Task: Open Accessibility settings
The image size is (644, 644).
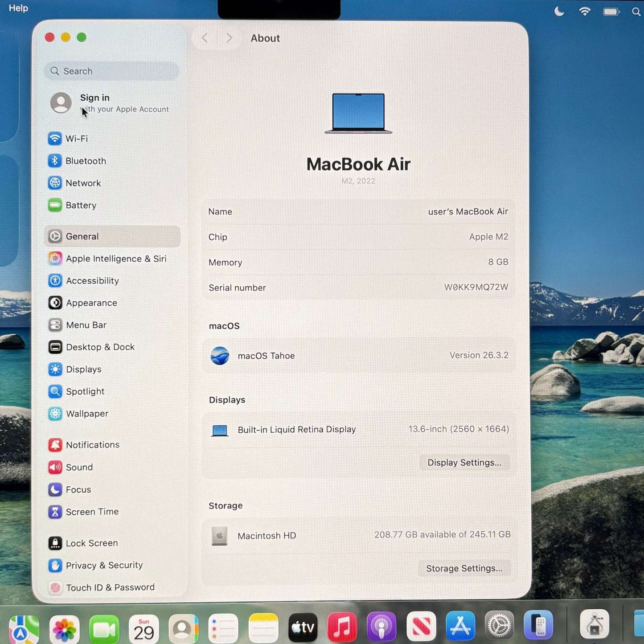Action: click(x=92, y=281)
